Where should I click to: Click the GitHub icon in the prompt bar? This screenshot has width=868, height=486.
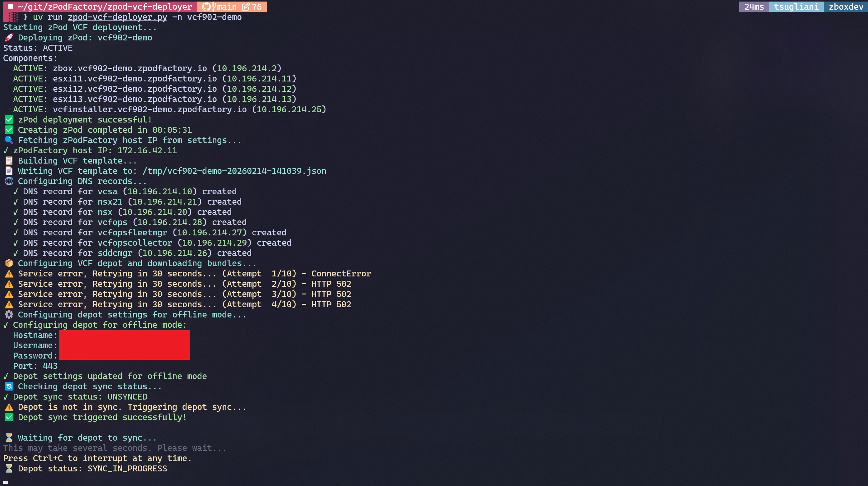pos(206,7)
